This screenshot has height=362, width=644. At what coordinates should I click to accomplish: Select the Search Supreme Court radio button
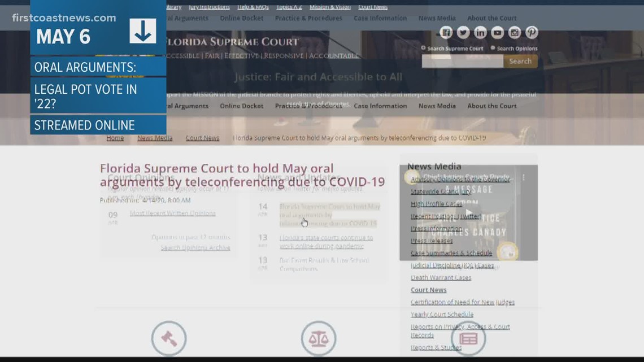pos(424,48)
